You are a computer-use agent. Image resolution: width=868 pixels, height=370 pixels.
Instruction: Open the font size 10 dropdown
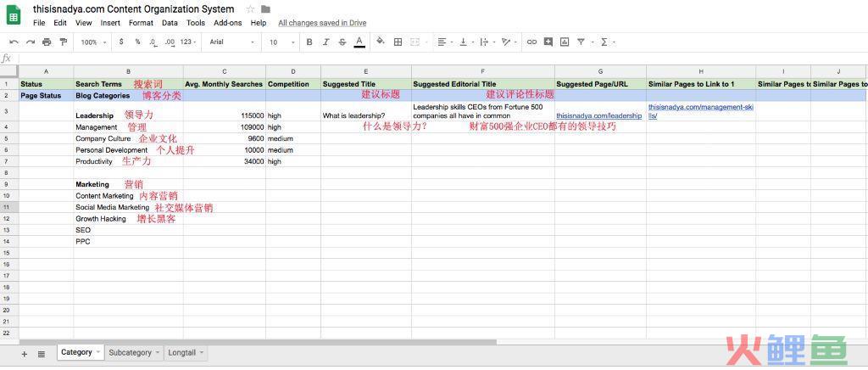click(282, 42)
